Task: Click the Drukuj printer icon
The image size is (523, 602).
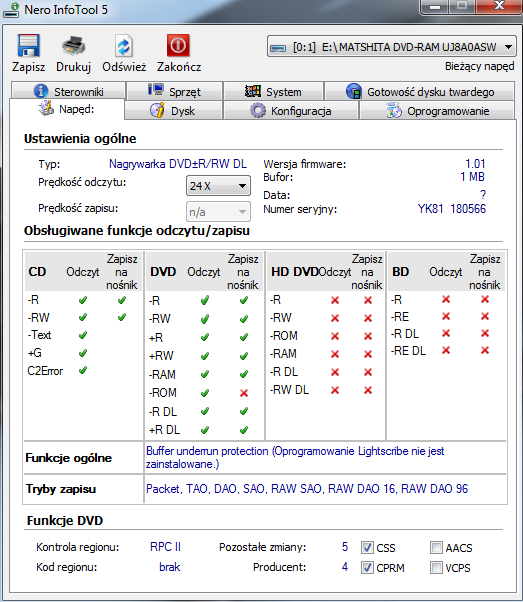Action: (73, 46)
